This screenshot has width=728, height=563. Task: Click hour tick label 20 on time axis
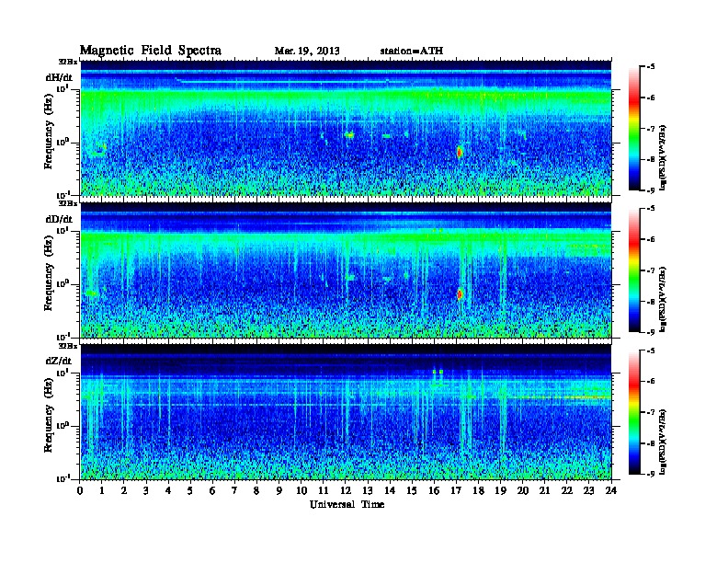pyautogui.click(x=523, y=490)
